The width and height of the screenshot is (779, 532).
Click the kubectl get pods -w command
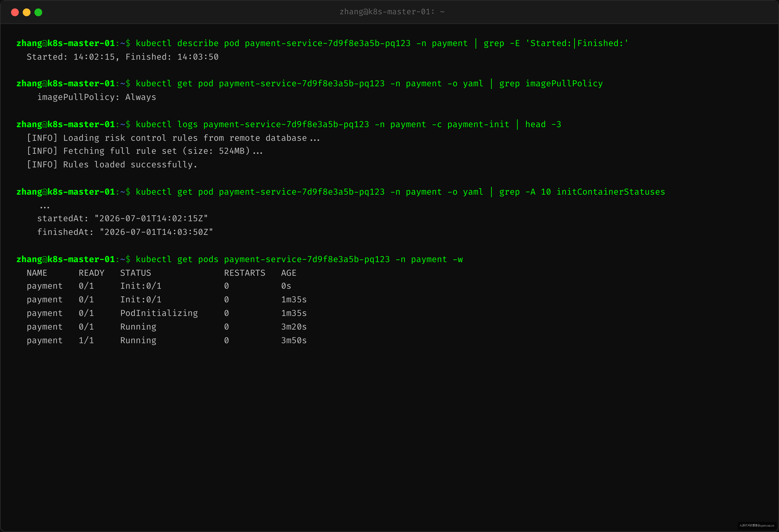coord(240,260)
